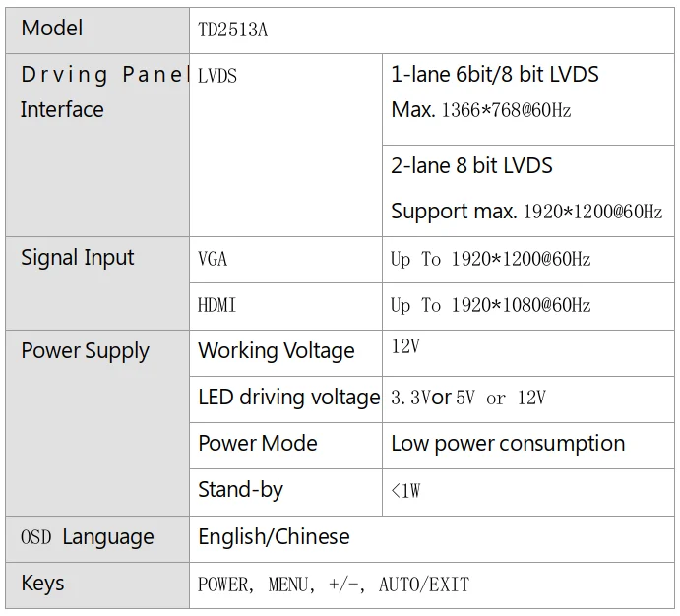This screenshot has height=616, width=680.
Task: Click the Signal Input label
Action: coord(77,258)
